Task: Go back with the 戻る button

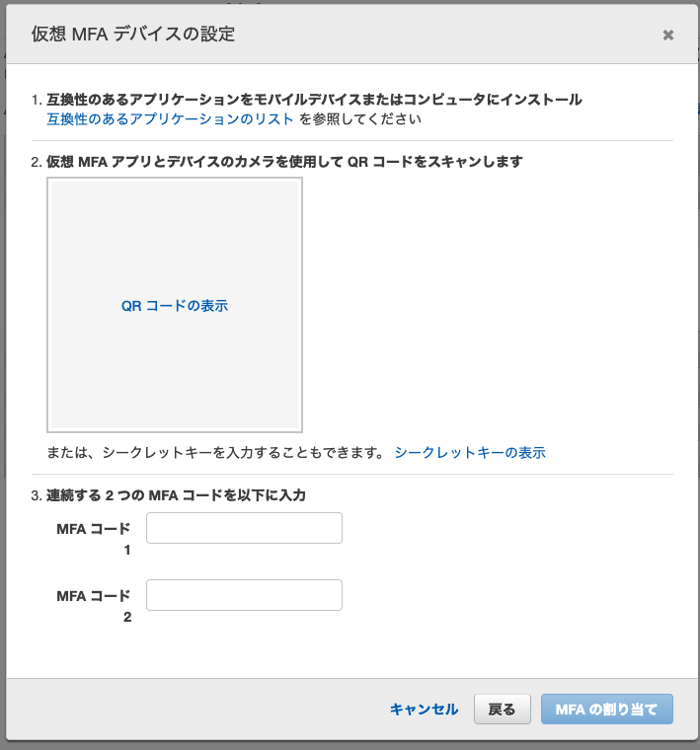Action: tap(502, 710)
